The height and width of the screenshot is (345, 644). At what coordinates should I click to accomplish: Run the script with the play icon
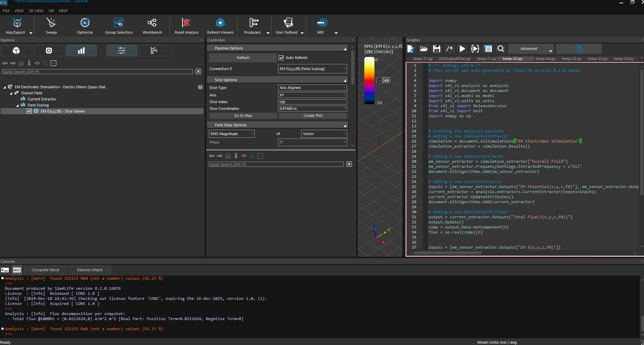point(462,49)
